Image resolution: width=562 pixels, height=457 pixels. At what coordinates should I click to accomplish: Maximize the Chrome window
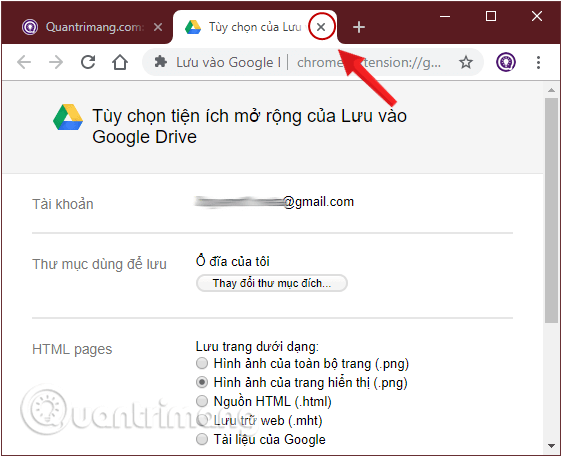[x=491, y=16]
